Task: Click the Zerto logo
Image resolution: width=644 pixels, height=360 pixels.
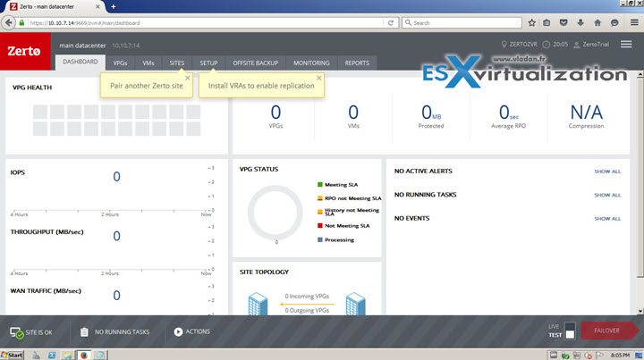Action: 25,51
